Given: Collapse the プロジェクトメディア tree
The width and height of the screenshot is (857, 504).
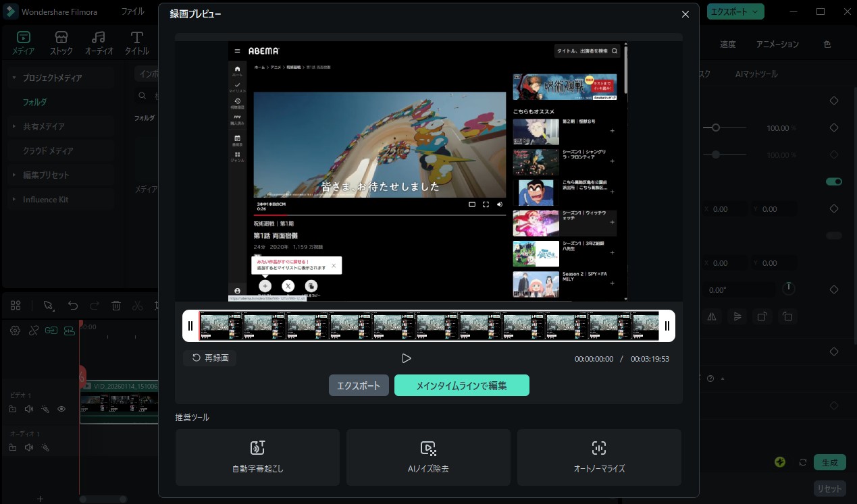Looking at the screenshot, I should 14,77.
